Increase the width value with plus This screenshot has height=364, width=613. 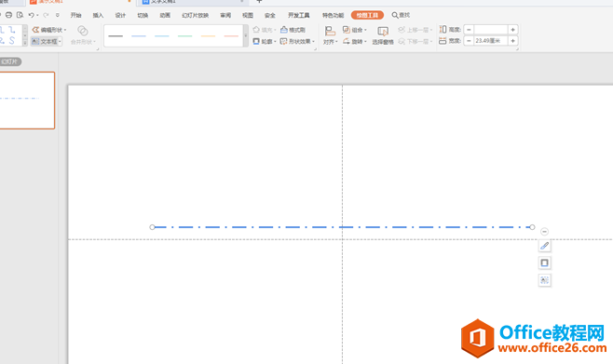pos(513,41)
